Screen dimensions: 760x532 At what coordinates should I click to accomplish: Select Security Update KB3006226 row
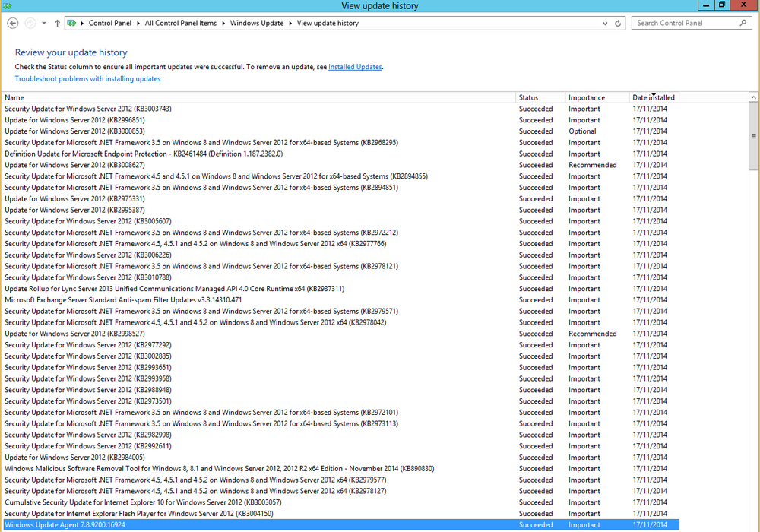(x=341, y=255)
